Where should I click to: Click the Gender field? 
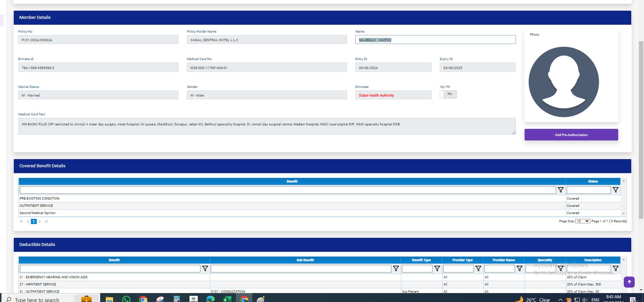click(267, 95)
